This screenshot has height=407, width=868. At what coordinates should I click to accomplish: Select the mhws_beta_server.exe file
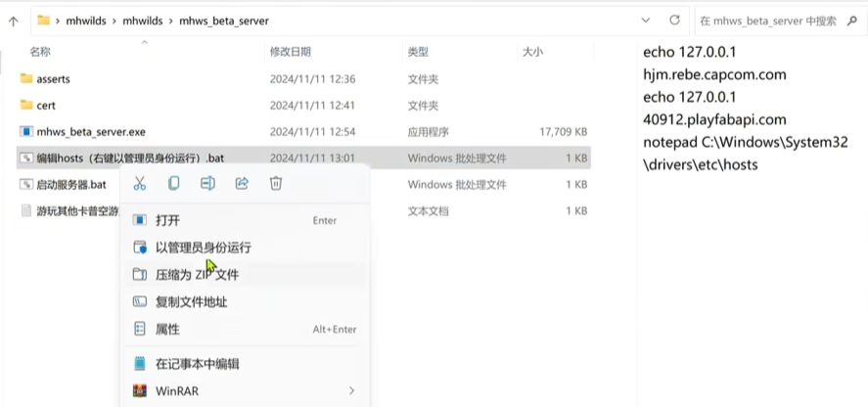90,131
